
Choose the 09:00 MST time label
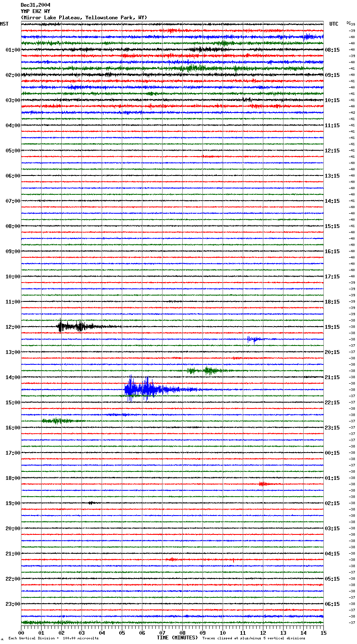13,251
